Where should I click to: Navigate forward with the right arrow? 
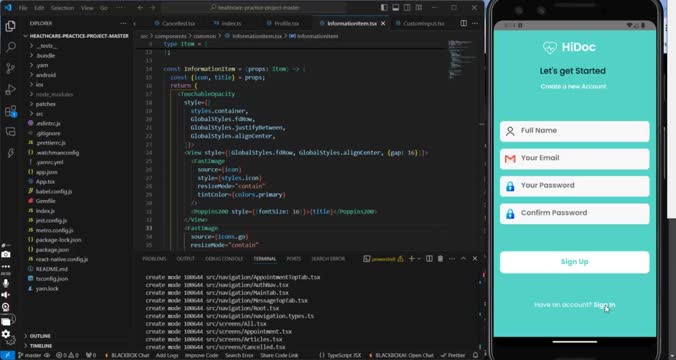coord(153,8)
